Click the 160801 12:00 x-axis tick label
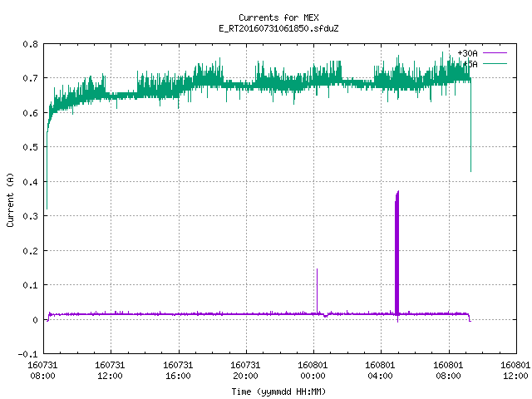532x399 pixels. tap(515, 371)
